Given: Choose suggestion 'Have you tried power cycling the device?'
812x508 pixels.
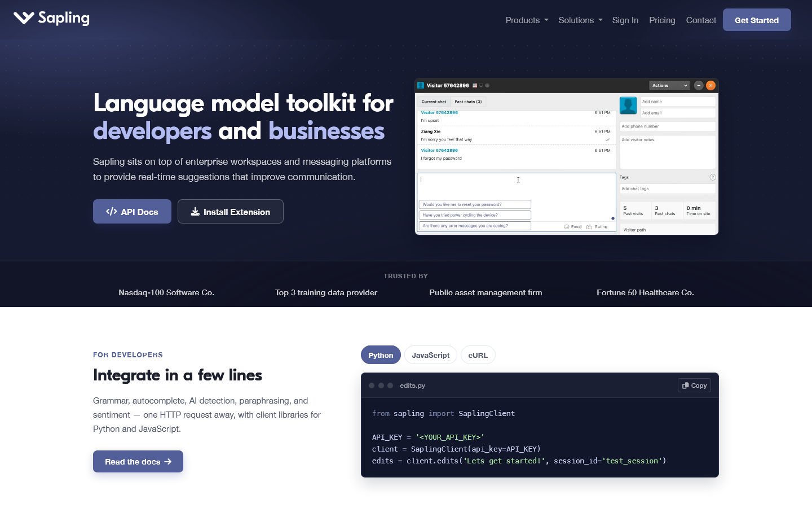Looking at the screenshot, I should [x=475, y=215].
